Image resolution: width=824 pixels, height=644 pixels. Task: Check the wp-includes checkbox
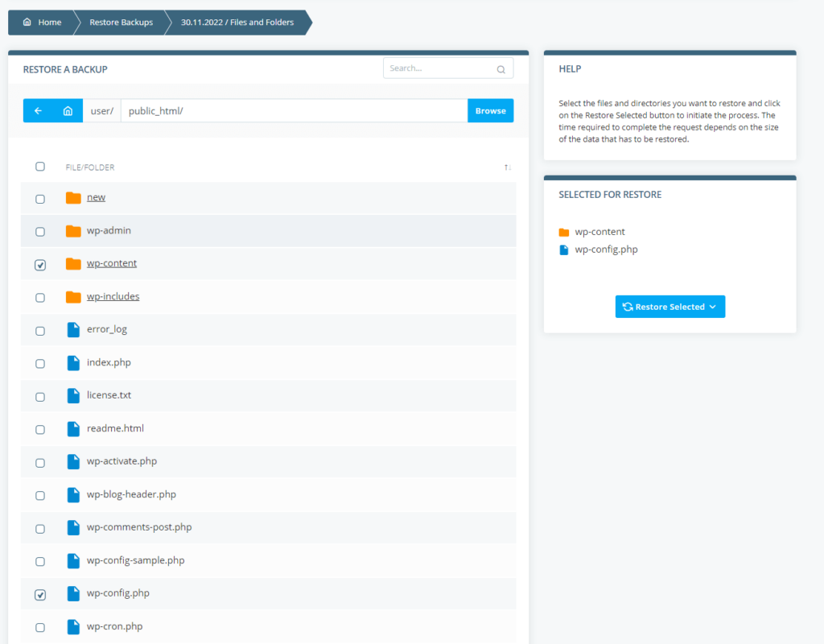coord(40,297)
